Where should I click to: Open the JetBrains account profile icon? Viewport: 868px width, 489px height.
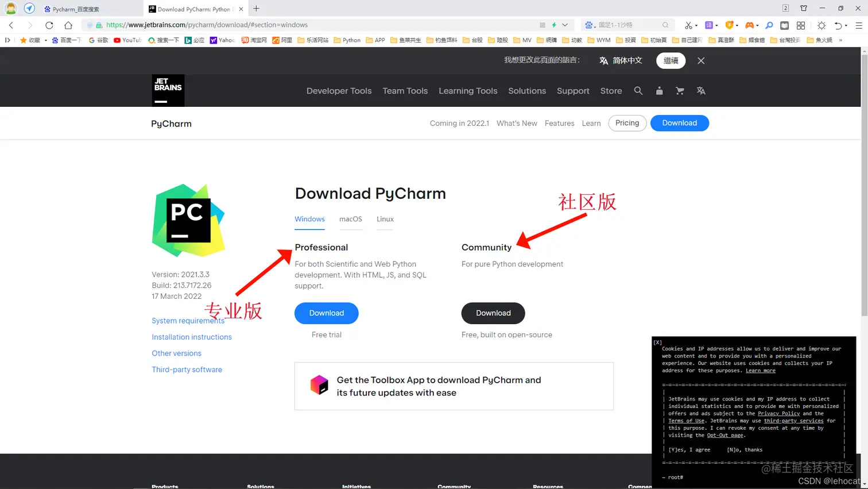(x=659, y=91)
